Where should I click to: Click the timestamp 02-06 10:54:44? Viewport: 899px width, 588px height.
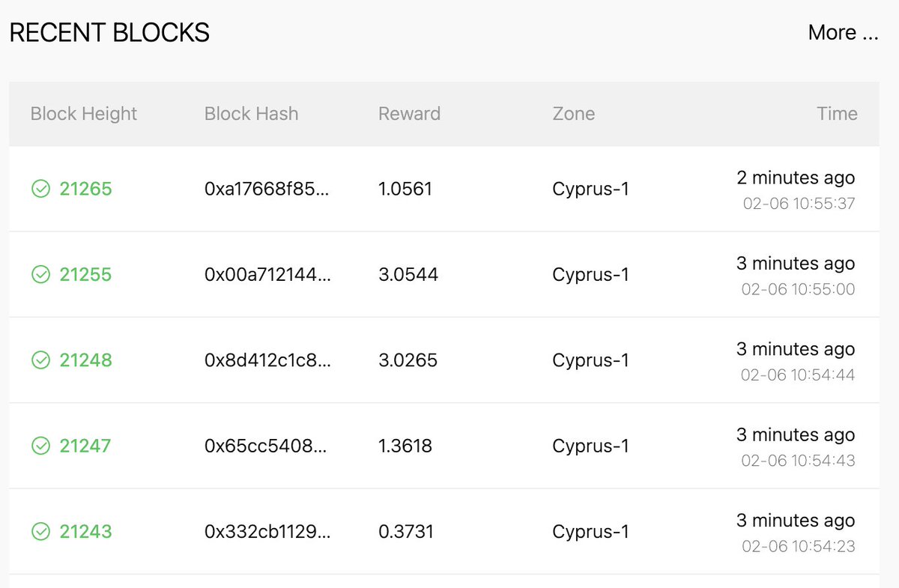pos(798,375)
